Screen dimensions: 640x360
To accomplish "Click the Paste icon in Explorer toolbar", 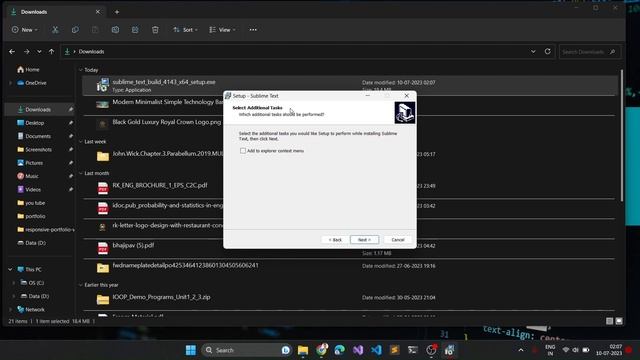I will (95, 30).
